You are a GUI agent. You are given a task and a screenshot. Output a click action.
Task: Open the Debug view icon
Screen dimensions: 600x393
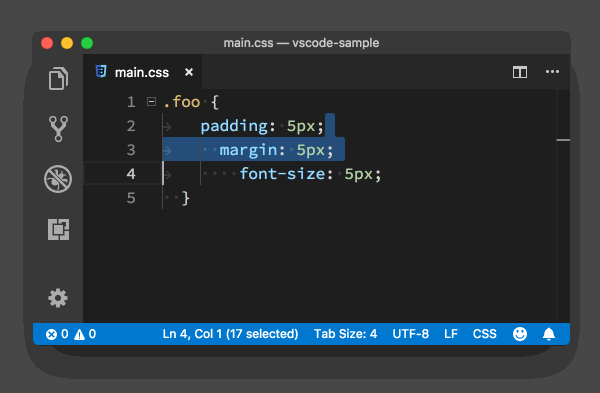click(x=58, y=179)
